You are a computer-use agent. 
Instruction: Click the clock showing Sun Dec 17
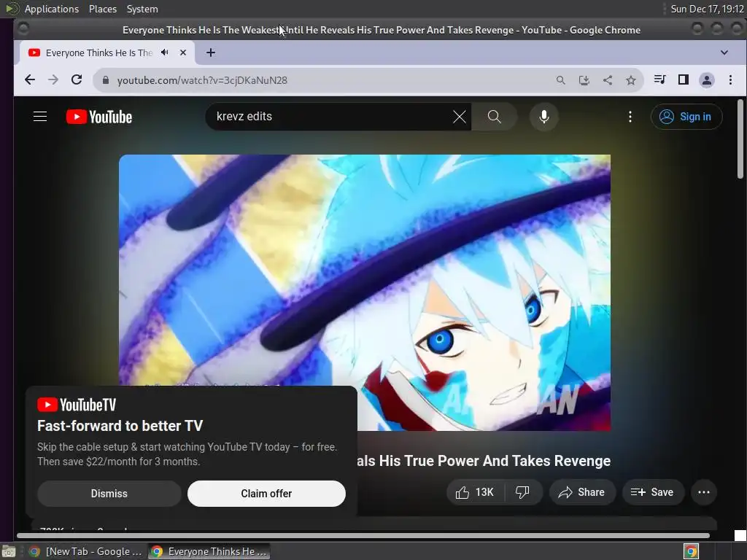point(707,9)
